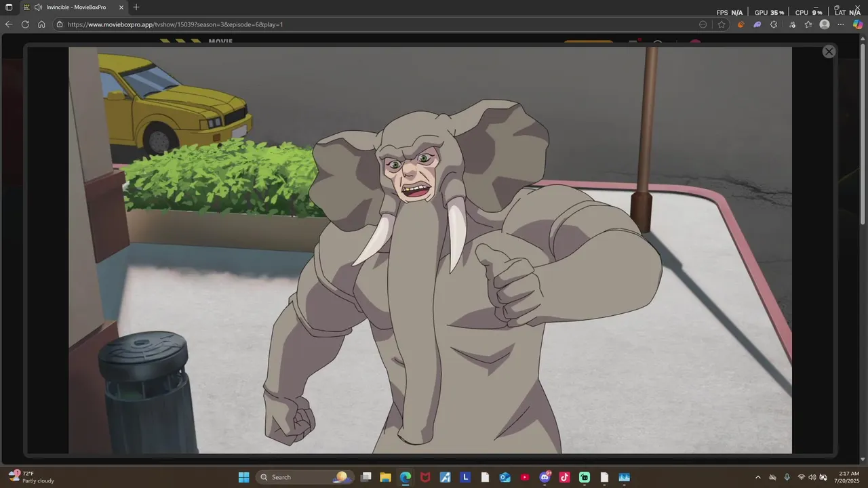Open the purple ghost extension icon
This screenshot has height=488, width=868.
click(757, 24)
